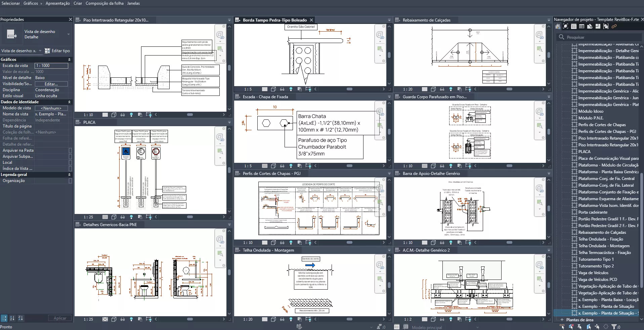
Task: Click the linked files chain icon in project browser
Action: [614, 27]
